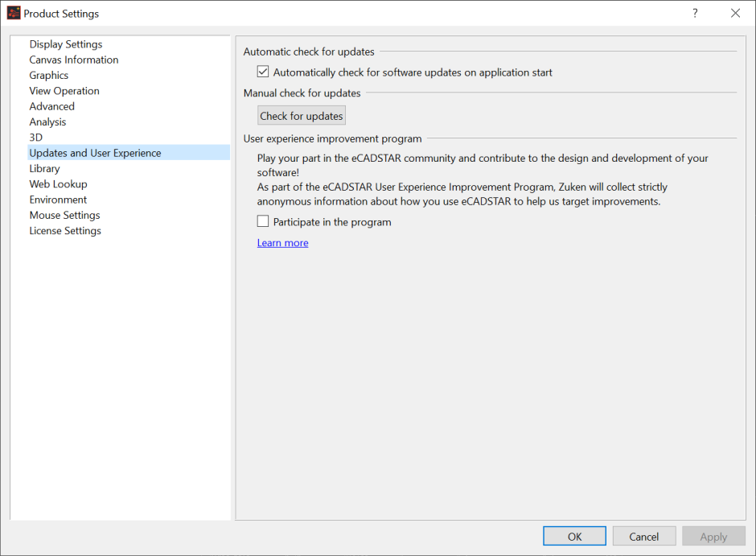Open the Advanced settings category
Image resolution: width=756 pixels, height=556 pixels.
pos(51,106)
